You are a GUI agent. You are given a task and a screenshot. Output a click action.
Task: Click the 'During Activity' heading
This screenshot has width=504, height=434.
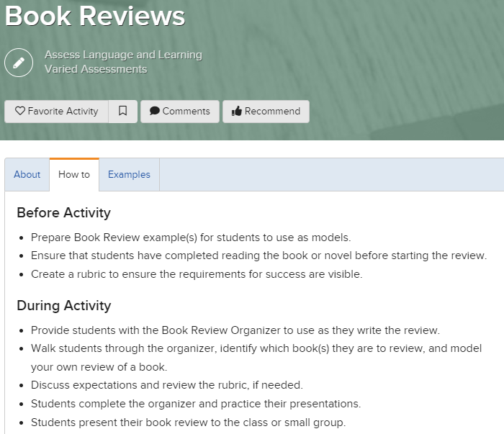coord(63,305)
